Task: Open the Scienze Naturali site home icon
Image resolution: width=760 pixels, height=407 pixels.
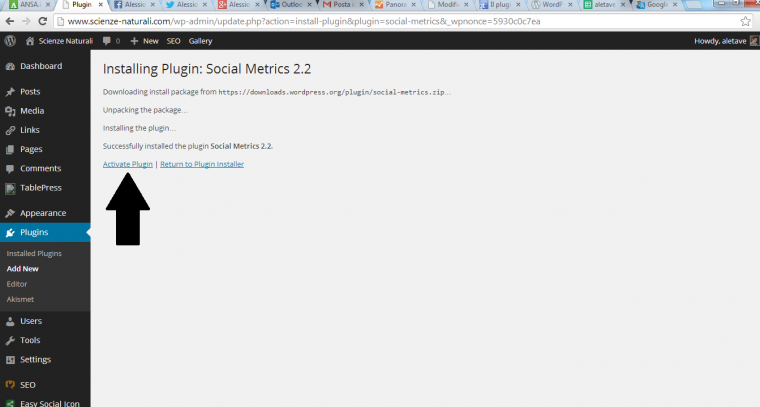Action: click(30, 41)
